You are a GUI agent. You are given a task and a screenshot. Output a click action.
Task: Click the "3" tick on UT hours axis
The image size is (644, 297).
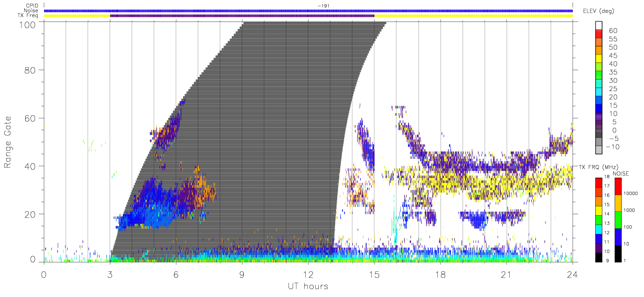tap(110, 274)
